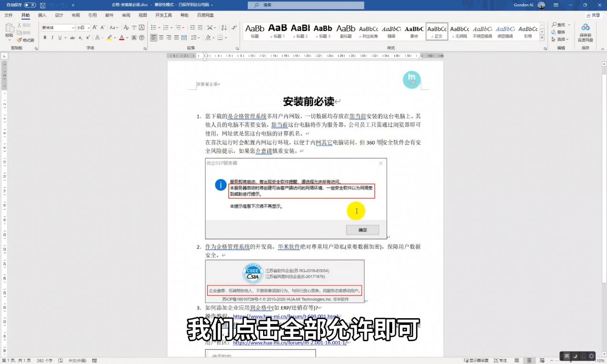
Task: Open the font name dropdown
Action: coord(73,28)
